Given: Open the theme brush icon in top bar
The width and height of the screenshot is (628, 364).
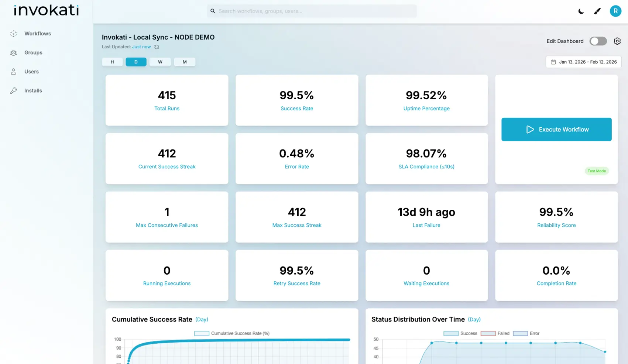Looking at the screenshot, I should point(597,11).
